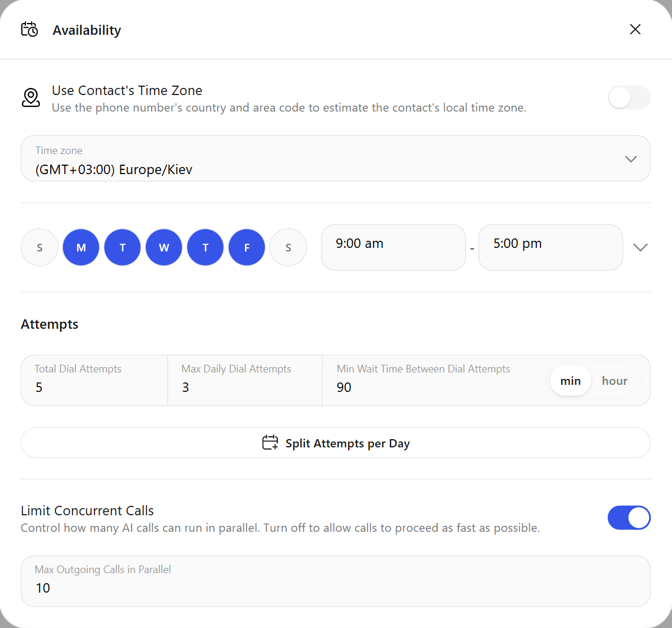This screenshot has width=672, height=628.
Task: Deselect Thursday day circle
Action: (x=205, y=247)
